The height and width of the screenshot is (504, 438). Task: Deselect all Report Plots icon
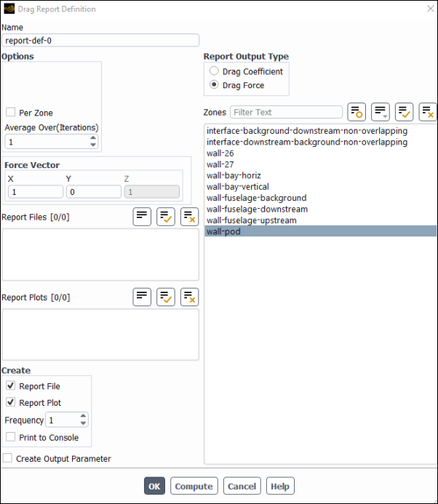189,297
